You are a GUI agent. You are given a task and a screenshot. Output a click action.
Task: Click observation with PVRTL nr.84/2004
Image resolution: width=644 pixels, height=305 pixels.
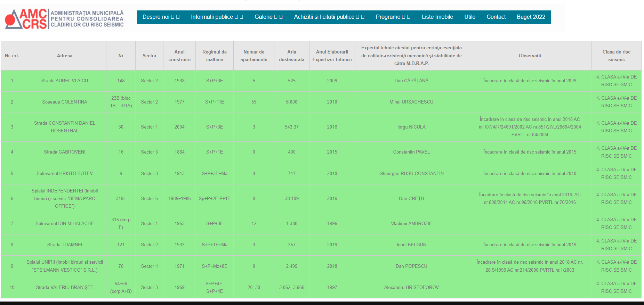(x=530, y=127)
